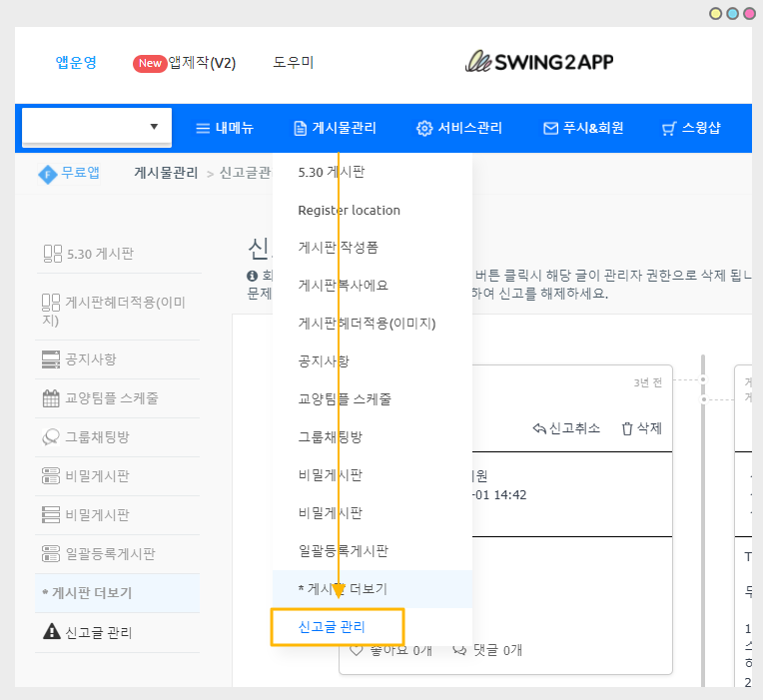Click the SWING2APP logo
Screen dimensions: 763x700
(x=538, y=62)
